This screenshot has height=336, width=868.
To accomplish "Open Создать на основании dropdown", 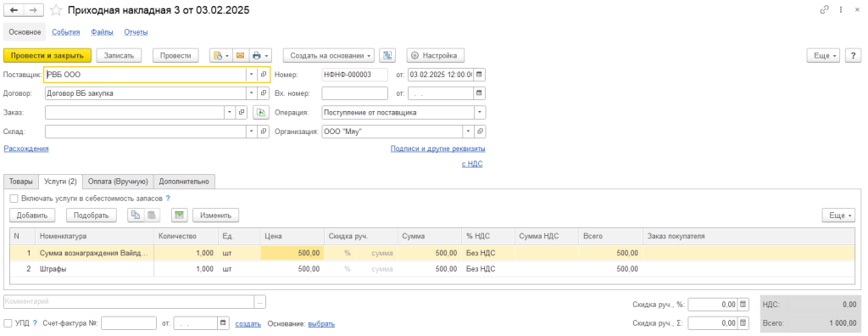I will coord(329,55).
